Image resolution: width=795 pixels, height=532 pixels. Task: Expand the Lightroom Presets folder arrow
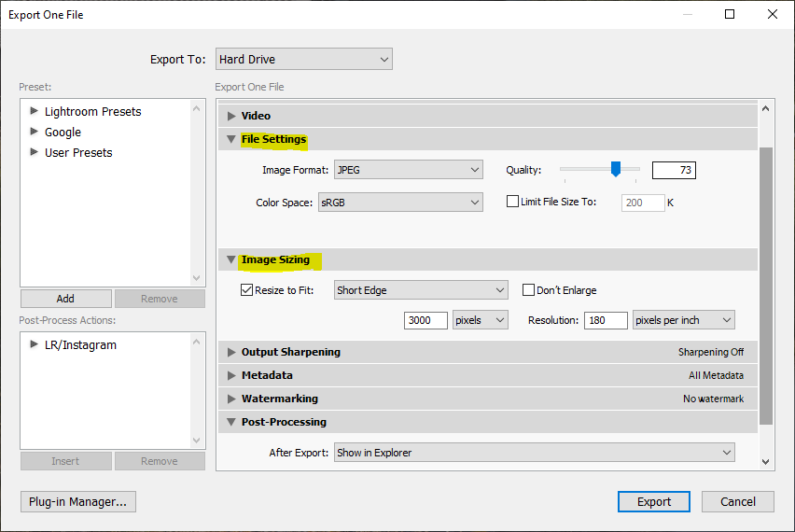tap(35, 111)
